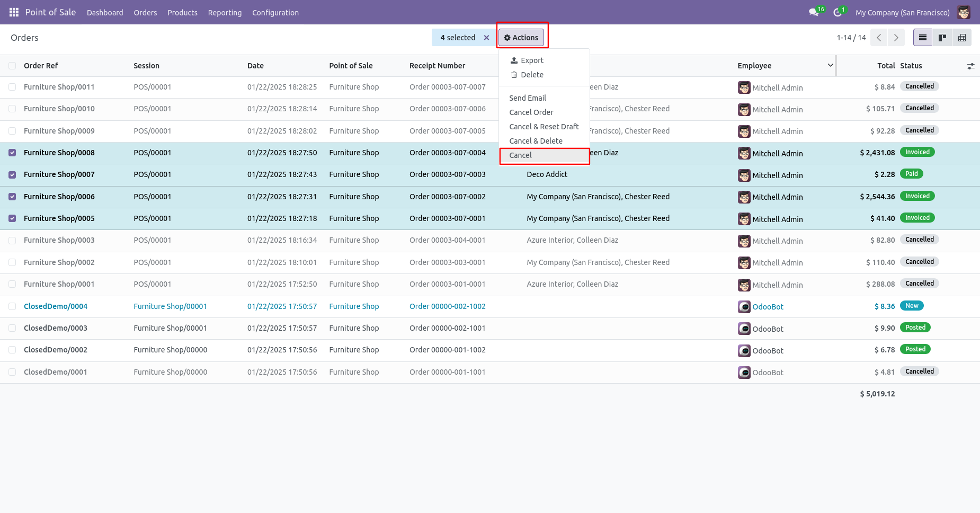The image size is (980, 513).
Task: Switch to kanban view
Action: (942, 38)
